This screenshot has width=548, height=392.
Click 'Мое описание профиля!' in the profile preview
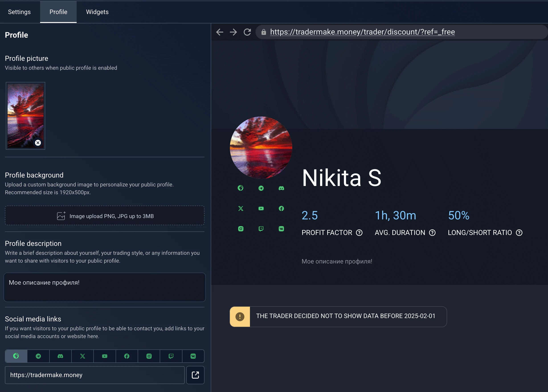[x=337, y=261]
